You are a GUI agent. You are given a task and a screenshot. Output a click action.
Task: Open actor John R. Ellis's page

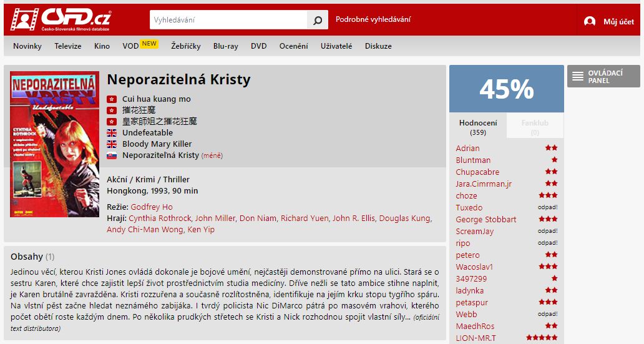[354, 219]
